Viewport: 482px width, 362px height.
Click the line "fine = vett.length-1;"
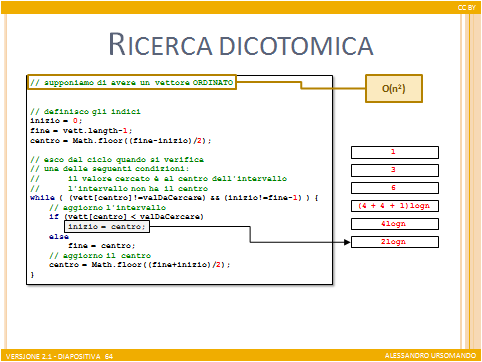[81, 130]
